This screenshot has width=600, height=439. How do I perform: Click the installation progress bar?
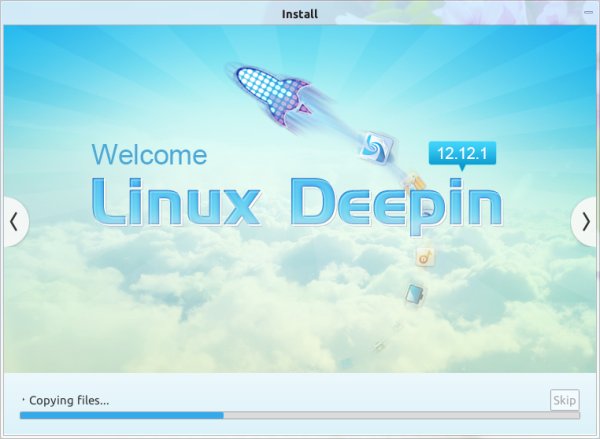300,415
